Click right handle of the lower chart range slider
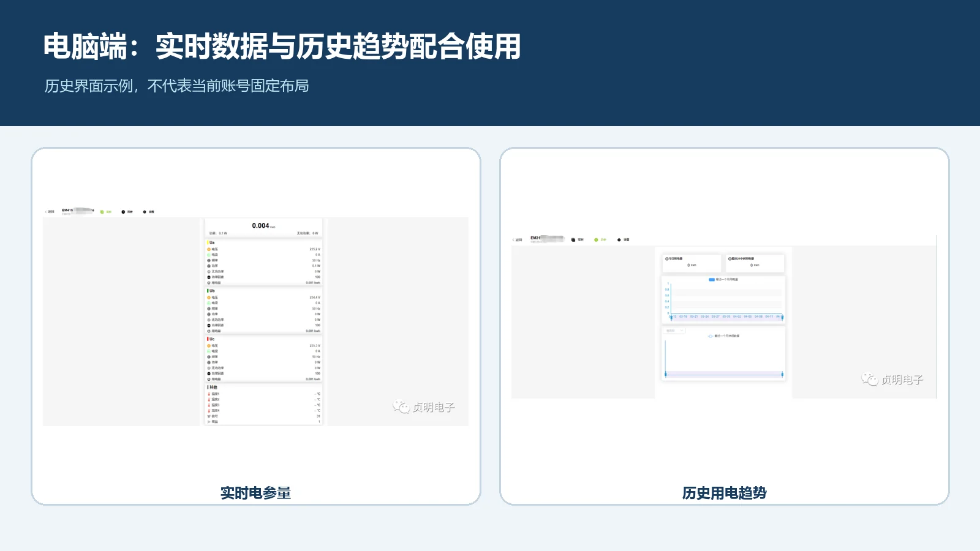The width and height of the screenshot is (980, 551). 782,374
